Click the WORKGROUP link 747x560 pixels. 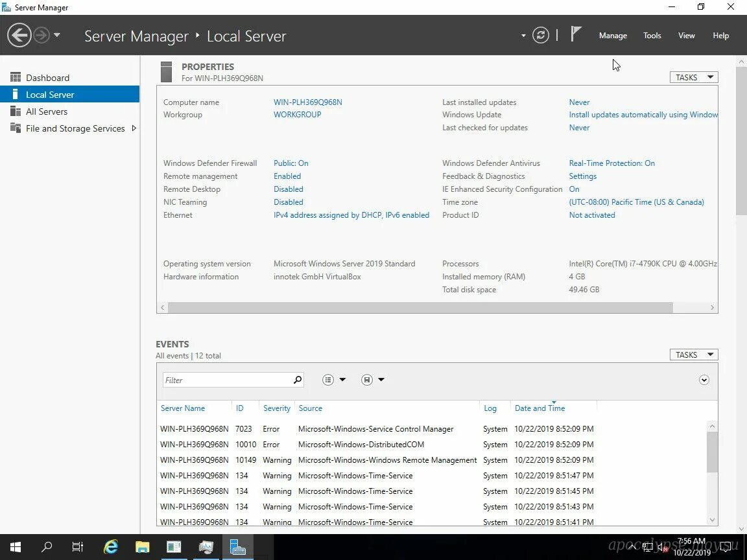(x=297, y=115)
